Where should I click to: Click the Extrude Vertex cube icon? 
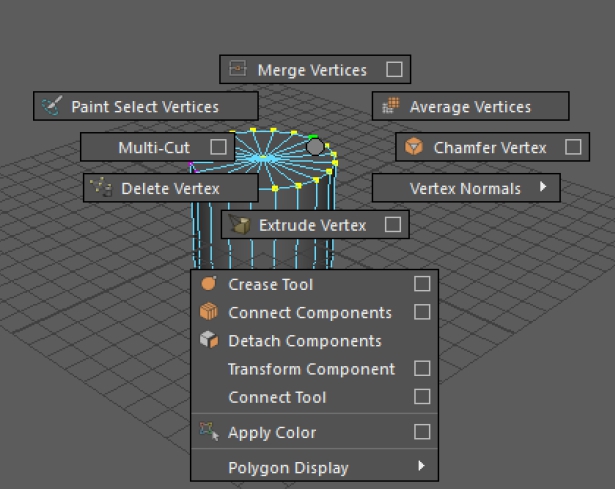(x=238, y=225)
